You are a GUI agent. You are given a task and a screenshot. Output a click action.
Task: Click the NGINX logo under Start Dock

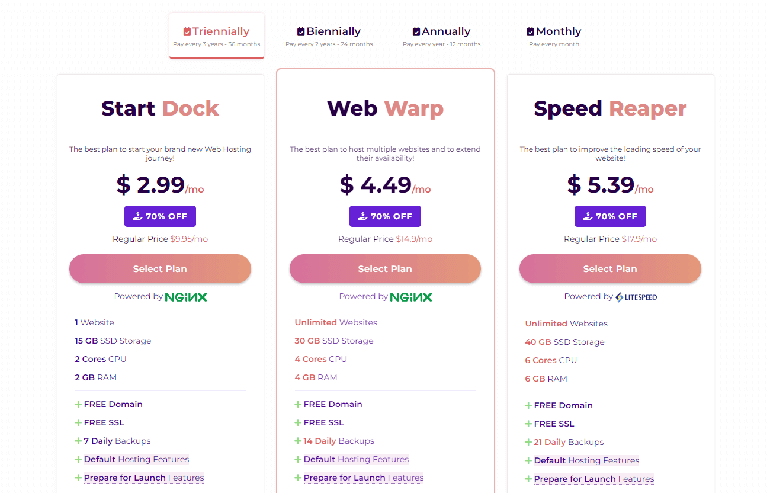point(187,297)
